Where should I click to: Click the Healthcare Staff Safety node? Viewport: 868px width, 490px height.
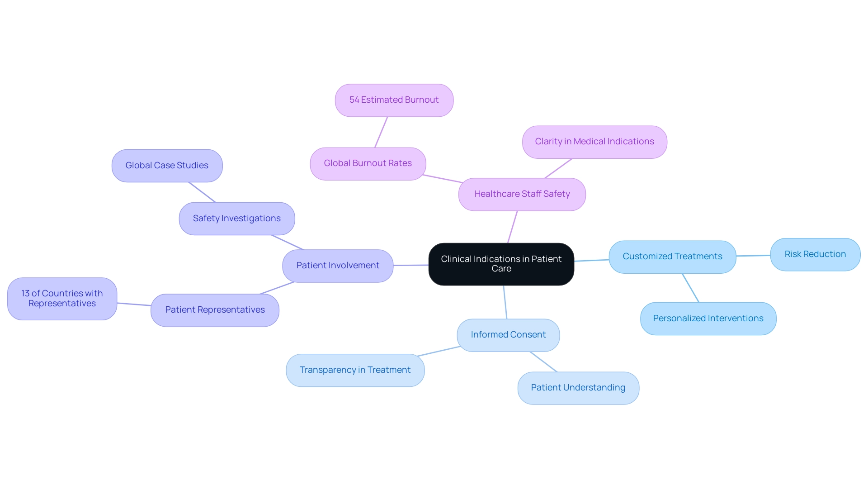(522, 193)
